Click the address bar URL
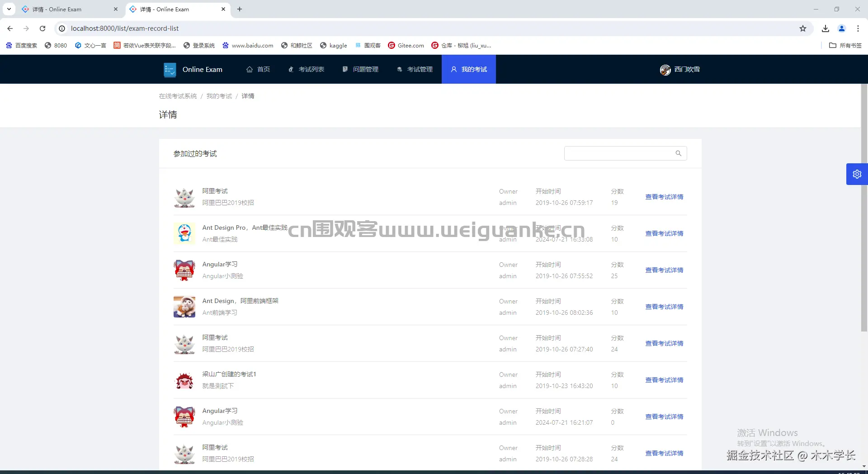This screenshot has height=474, width=868. click(125, 28)
